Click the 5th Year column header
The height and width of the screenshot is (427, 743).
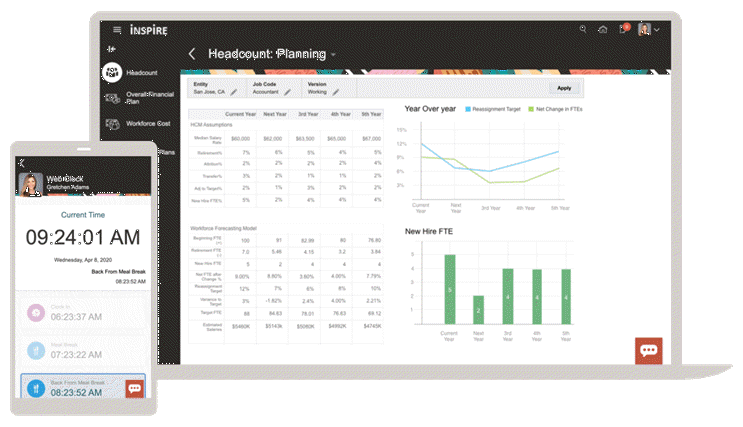click(372, 114)
